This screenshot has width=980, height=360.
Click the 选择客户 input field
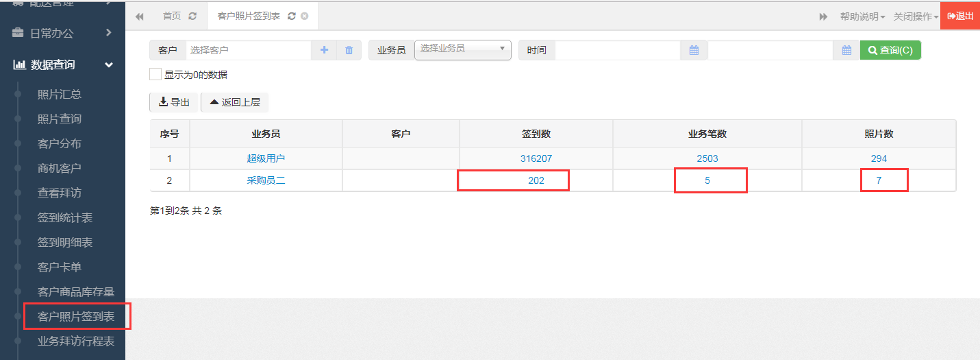coord(248,50)
